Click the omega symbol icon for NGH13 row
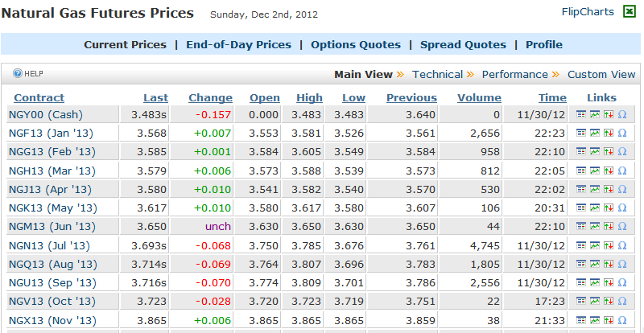644x333 pixels. click(x=622, y=171)
